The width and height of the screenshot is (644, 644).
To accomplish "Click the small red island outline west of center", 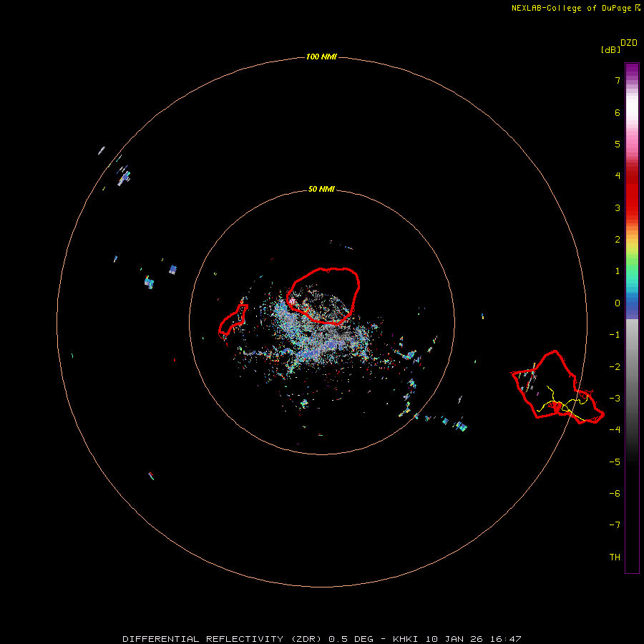I will 233,321.
